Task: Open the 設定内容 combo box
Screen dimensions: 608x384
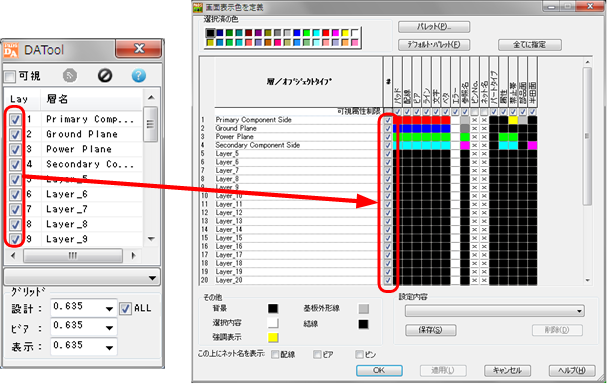Action: (x=495, y=311)
